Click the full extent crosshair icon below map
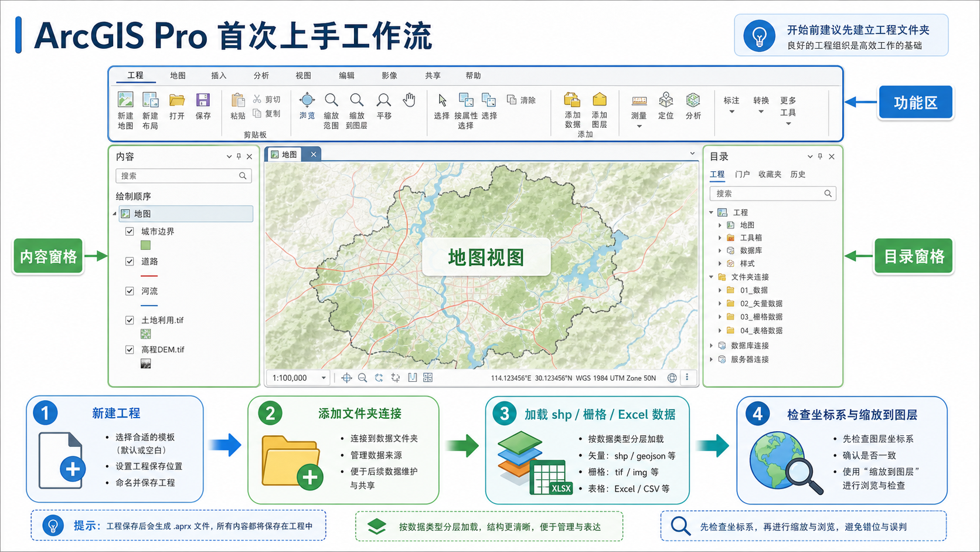980x552 pixels. (346, 378)
